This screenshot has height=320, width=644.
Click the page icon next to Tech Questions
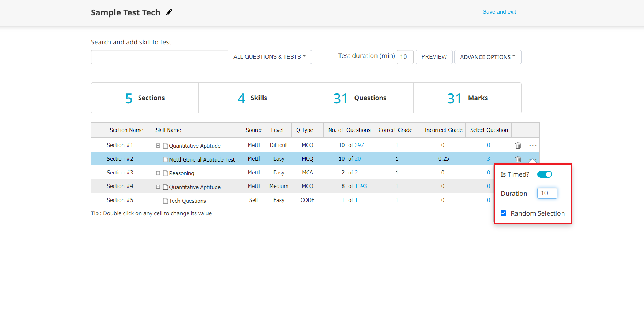[166, 201]
